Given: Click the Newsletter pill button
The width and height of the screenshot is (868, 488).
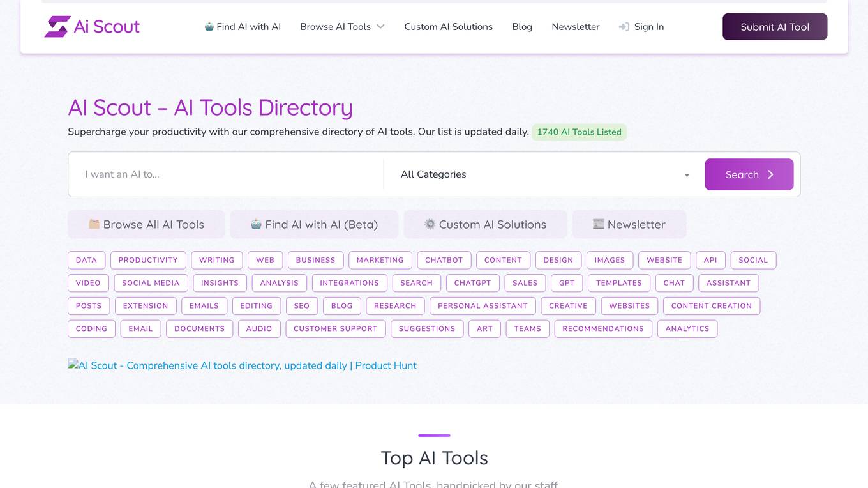Looking at the screenshot, I should pyautogui.click(x=629, y=224).
